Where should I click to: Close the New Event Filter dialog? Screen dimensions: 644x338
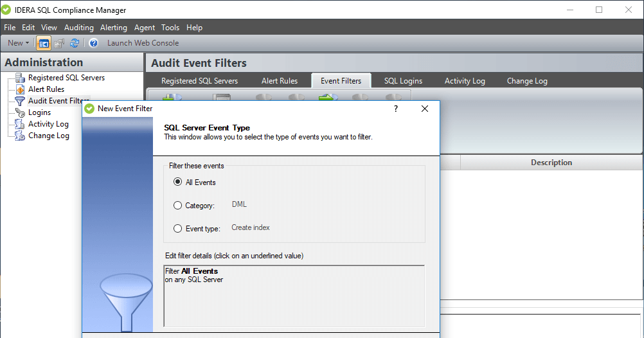click(x=425, y=109)
